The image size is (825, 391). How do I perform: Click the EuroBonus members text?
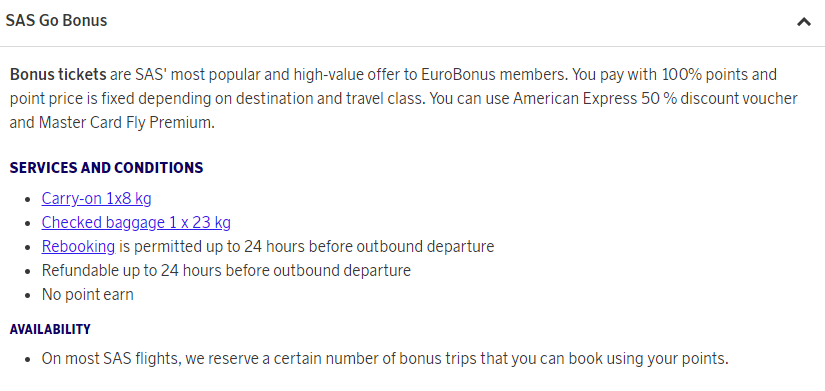click(x=495, y=75)
